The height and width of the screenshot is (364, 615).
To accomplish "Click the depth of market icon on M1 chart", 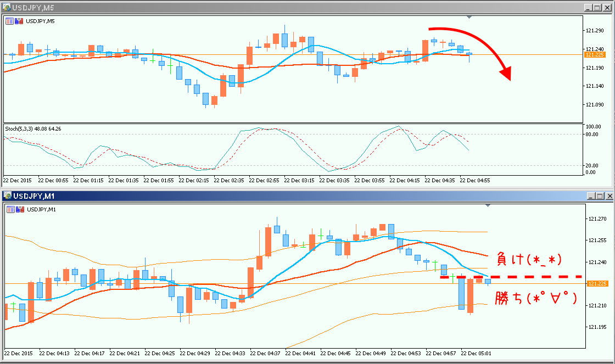I will (19, 209).
